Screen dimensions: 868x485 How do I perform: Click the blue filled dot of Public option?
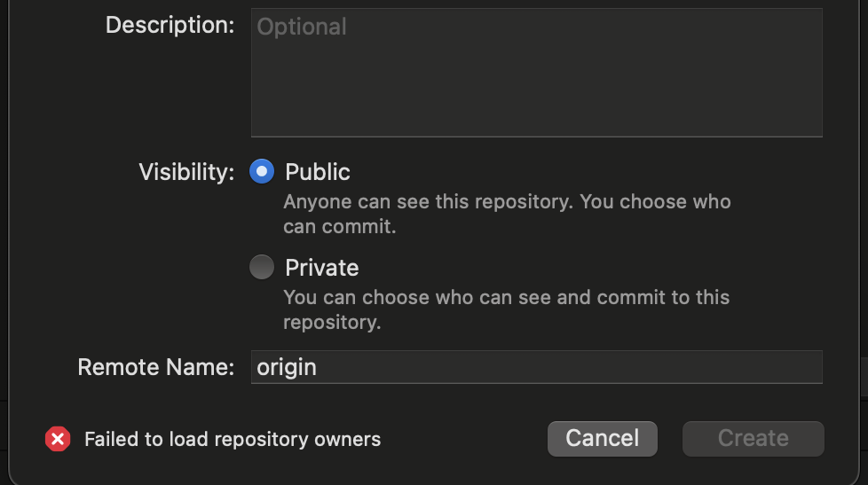click(x=262, y=172)
